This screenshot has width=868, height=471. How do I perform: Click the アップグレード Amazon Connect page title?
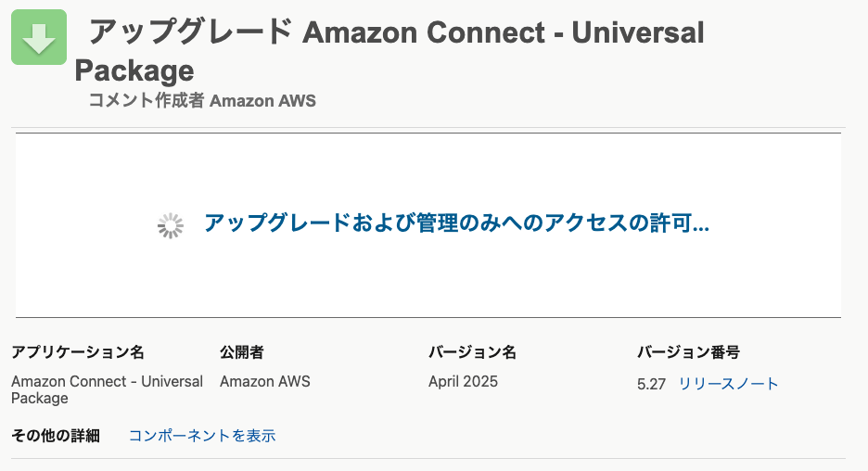[x=396, y=32]
